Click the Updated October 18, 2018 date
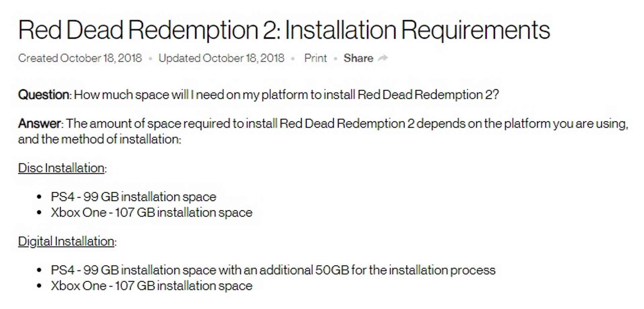 click(x=221, y=58)
